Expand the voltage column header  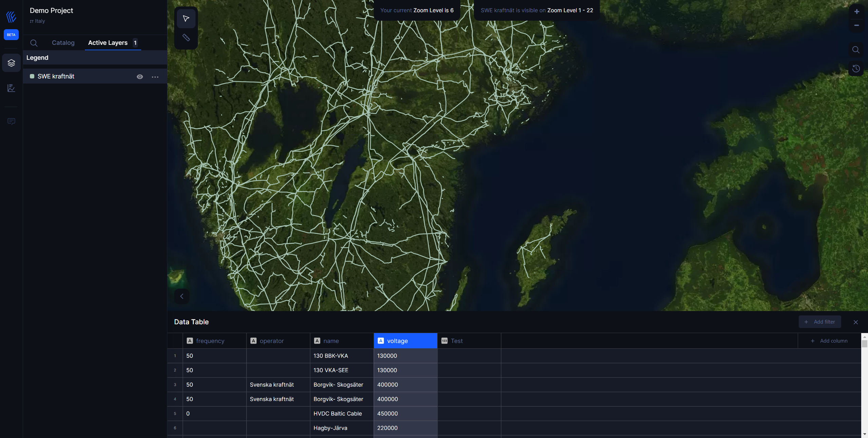click(x=437, y=341)
